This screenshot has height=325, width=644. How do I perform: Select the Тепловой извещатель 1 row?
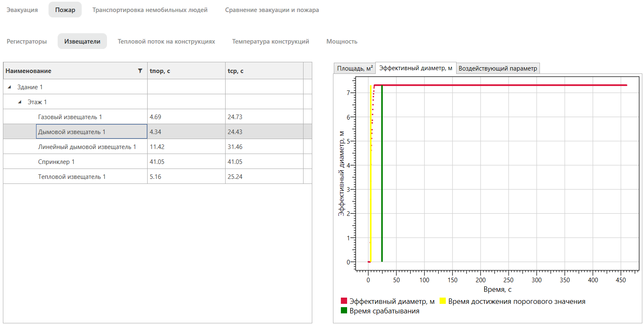tap(158, 177)
